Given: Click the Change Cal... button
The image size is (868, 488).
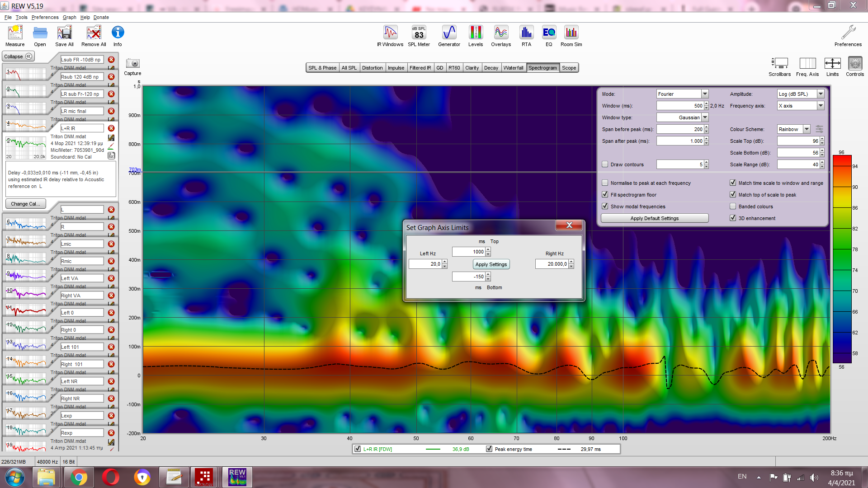Looking at the screenshot, I should click(x=25, y=204).
